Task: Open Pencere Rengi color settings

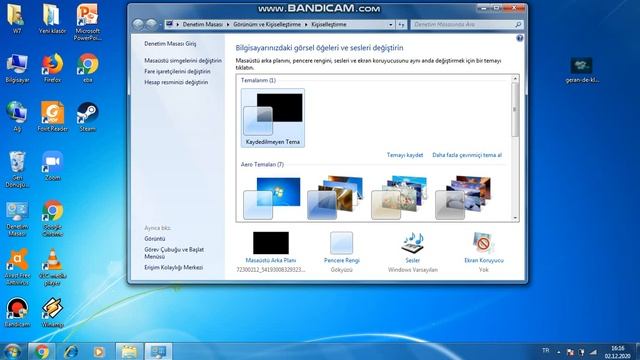Action: coord(342,252)
